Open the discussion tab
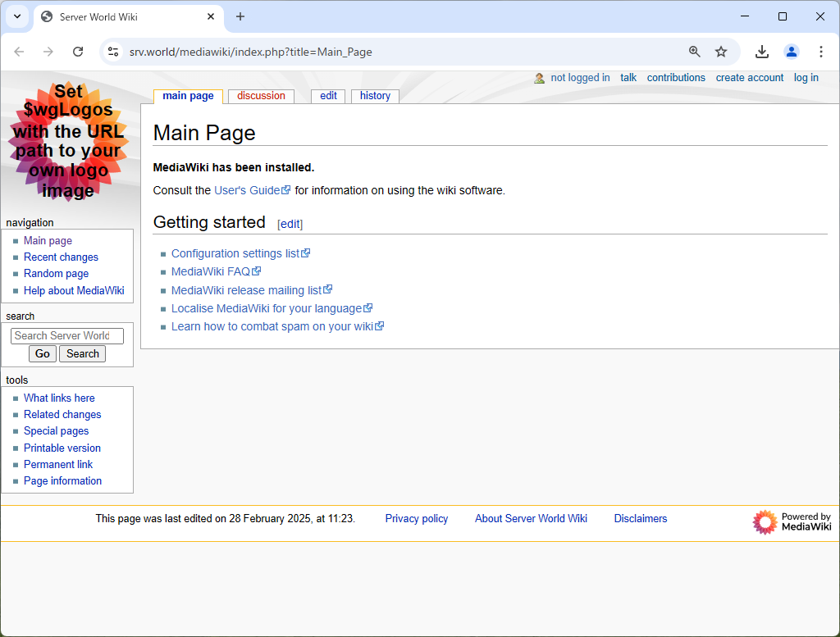Viewport: 840px width, 637px height. point(261,96)
